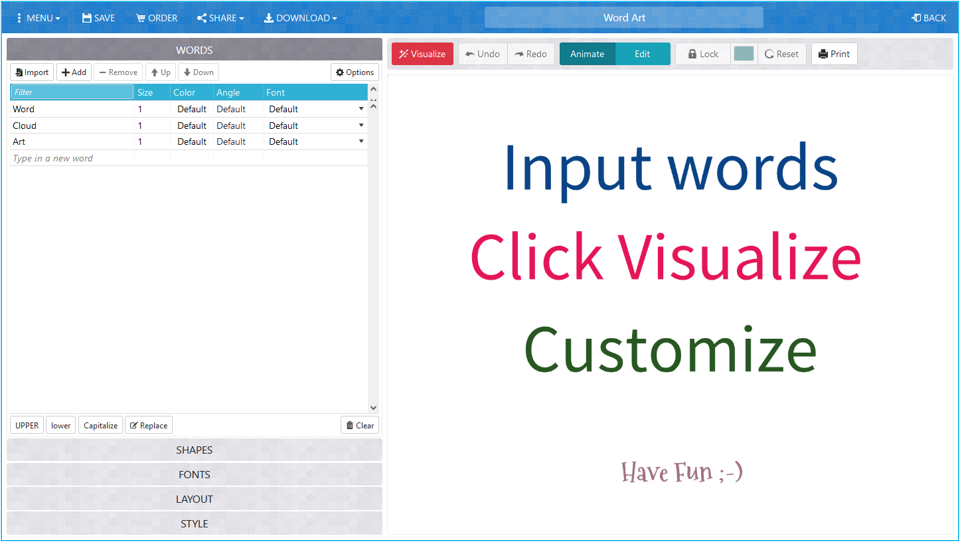Screen dimensions: 960x542
Task: Expand the STYLE panel
Action: (194, 524)
